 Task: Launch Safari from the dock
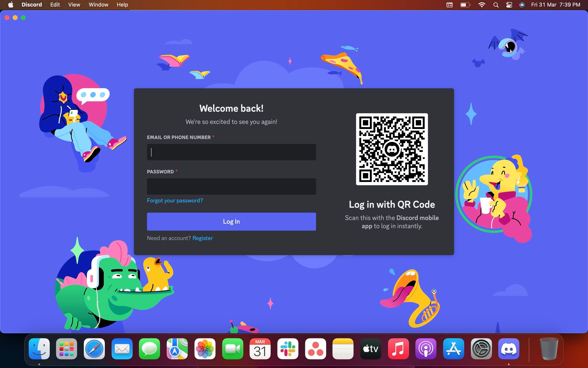click(94, 349)
